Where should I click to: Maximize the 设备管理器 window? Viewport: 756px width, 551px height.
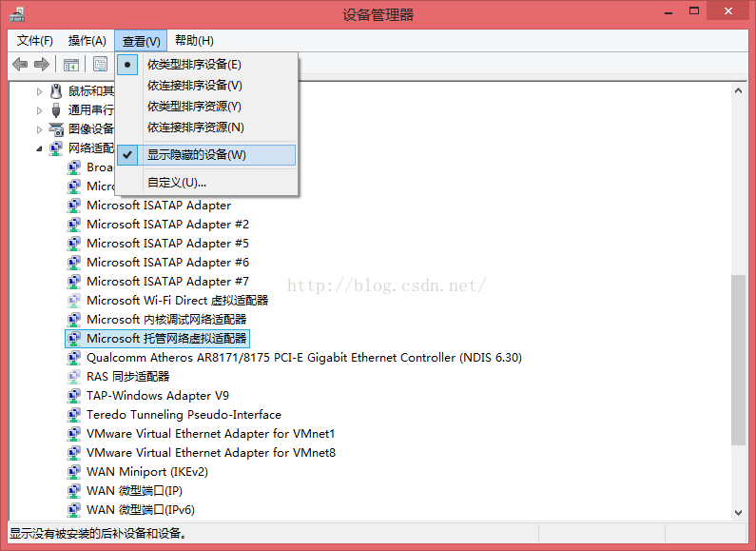point(694,11)
